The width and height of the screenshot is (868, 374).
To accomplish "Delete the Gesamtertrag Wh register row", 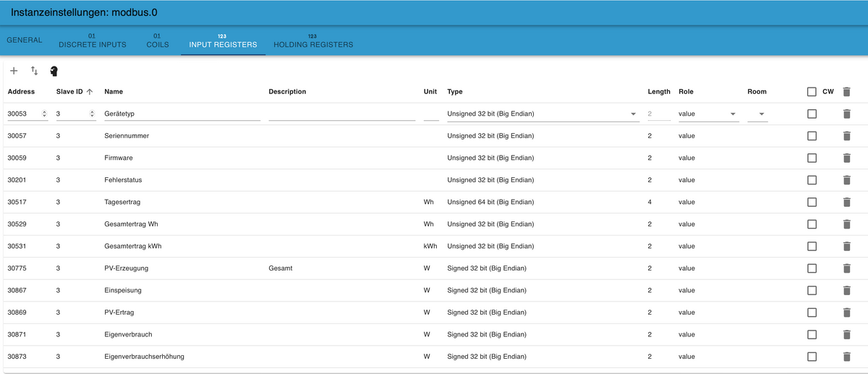I will point(846,224).
